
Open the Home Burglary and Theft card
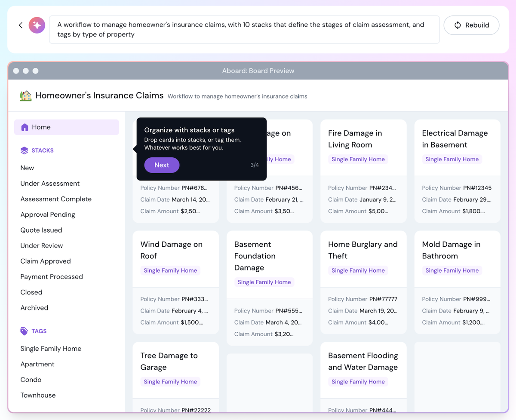coord(362,250)
